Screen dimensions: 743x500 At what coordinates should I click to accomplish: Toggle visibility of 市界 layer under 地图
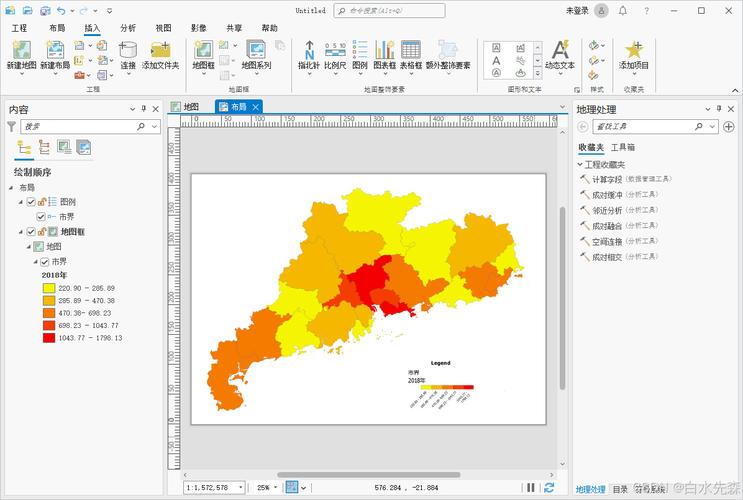[43, 261]
